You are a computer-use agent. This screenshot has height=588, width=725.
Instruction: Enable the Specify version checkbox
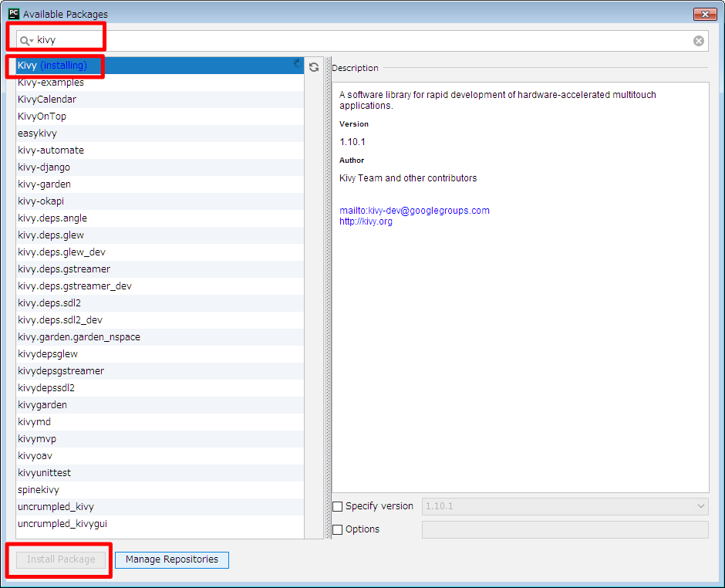[337, 506]
